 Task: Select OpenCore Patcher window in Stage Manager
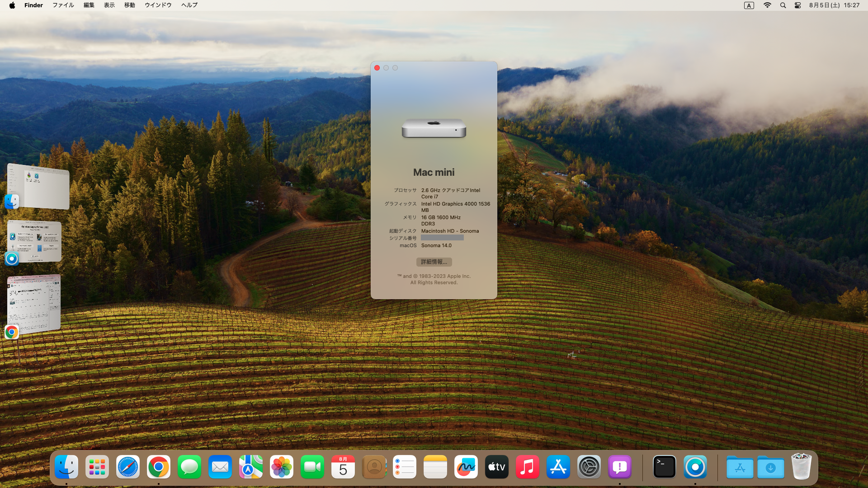pyautogui.click(x=35, y=241)
